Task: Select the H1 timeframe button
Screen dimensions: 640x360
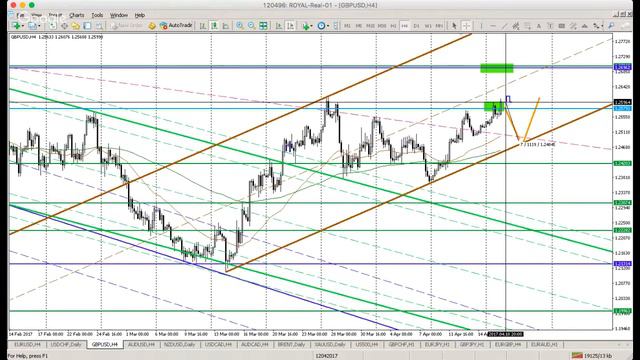Action: click(393, 26)
